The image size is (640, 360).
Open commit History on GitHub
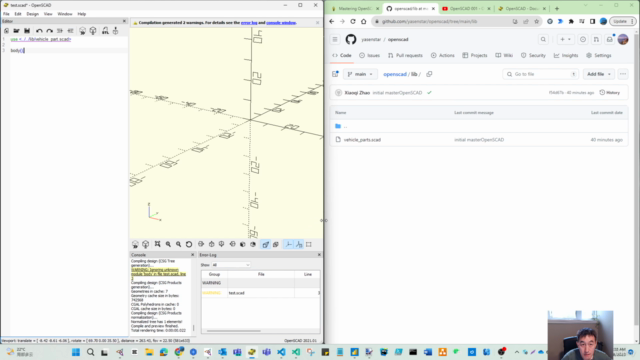tap(610, 93)
